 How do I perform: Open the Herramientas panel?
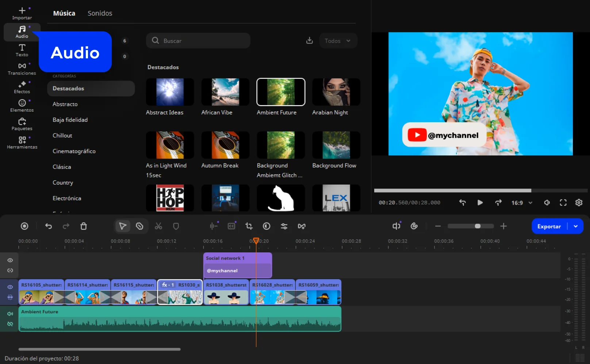click(22, 143)
